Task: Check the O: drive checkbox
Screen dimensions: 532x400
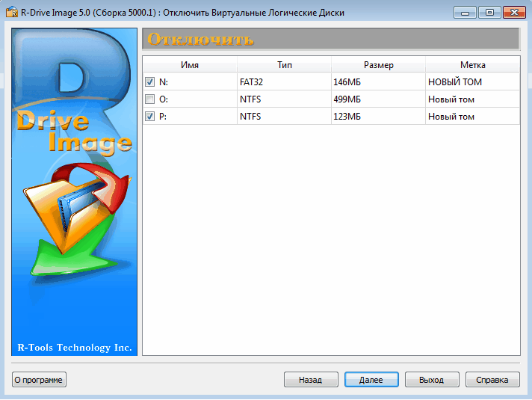Action: [x=149, y=99]
